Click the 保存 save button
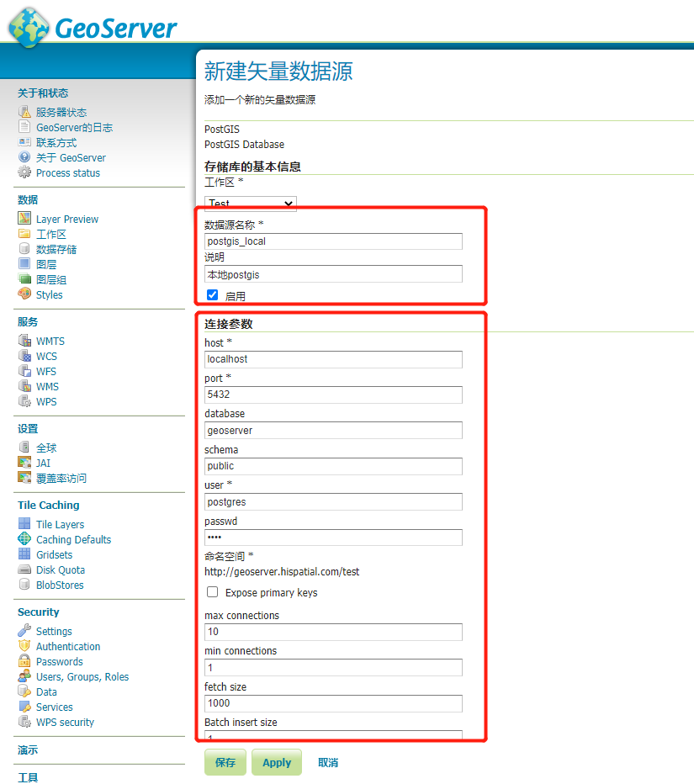This screenshot has width=694, height=784. (225, 762)
